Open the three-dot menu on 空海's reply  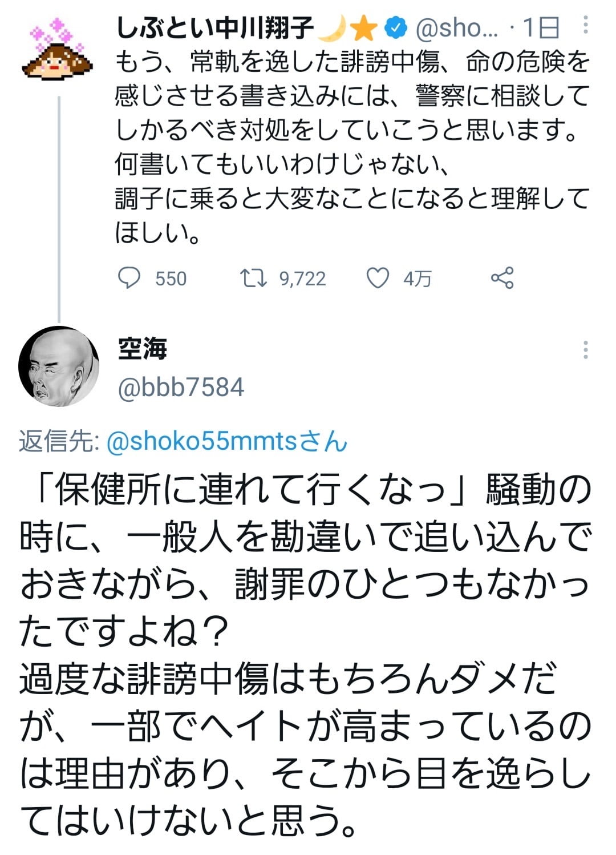click(x=585, y=350)
